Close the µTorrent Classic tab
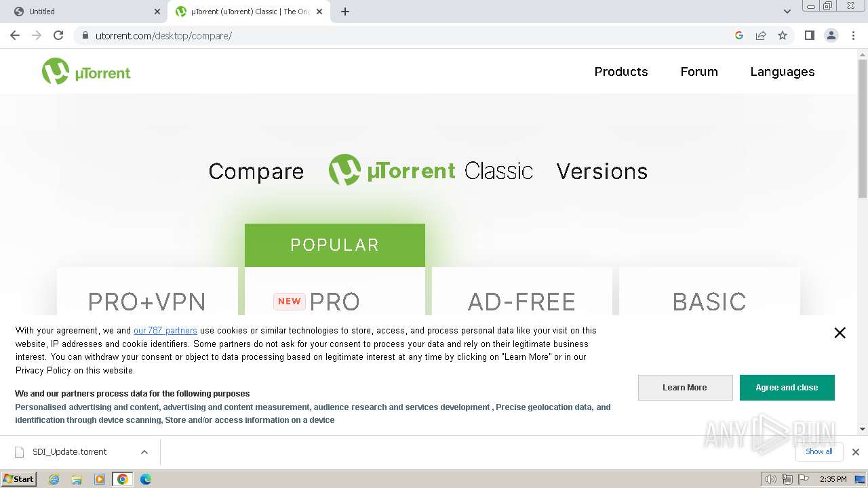Screen dimensions: 868x488 (319, 12)
